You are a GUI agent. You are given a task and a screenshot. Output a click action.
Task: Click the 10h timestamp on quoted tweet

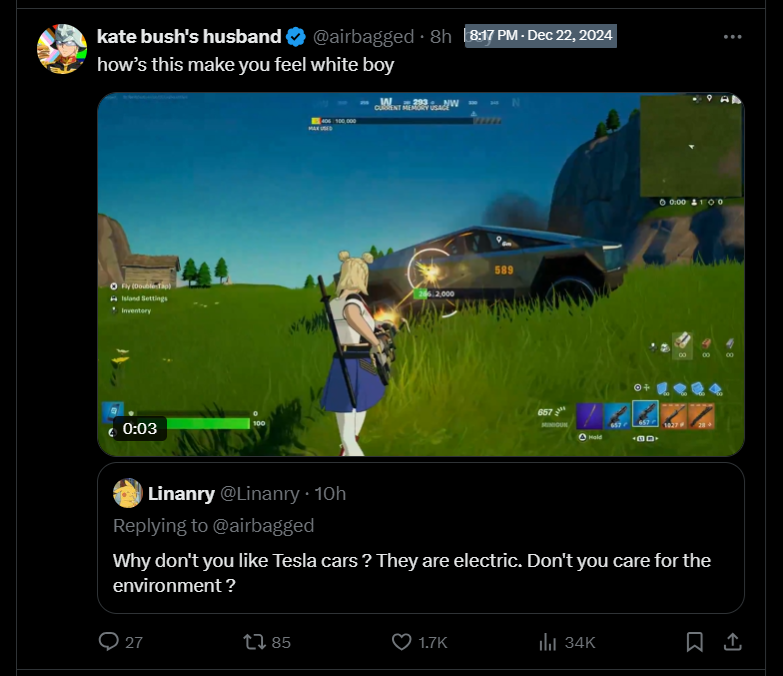click(330, 493)
